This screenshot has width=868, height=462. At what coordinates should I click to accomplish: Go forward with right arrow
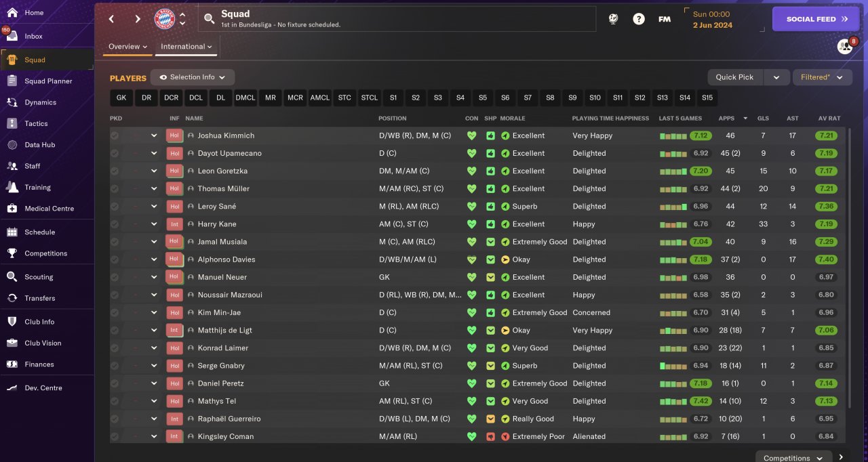[x=138, y=19]
